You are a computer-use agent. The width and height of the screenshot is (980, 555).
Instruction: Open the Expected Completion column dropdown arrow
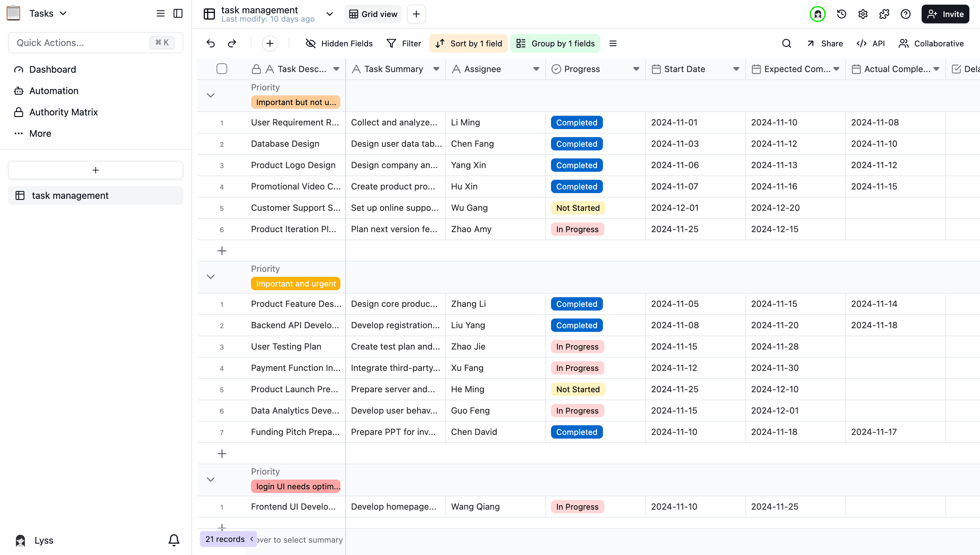836,69
